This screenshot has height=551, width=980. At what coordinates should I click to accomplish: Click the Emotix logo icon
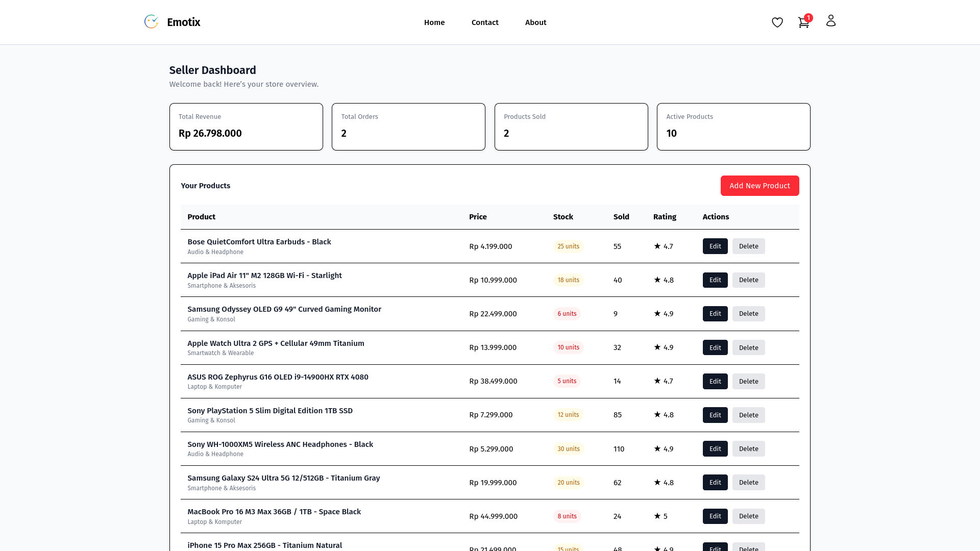[x=152, y=22]
